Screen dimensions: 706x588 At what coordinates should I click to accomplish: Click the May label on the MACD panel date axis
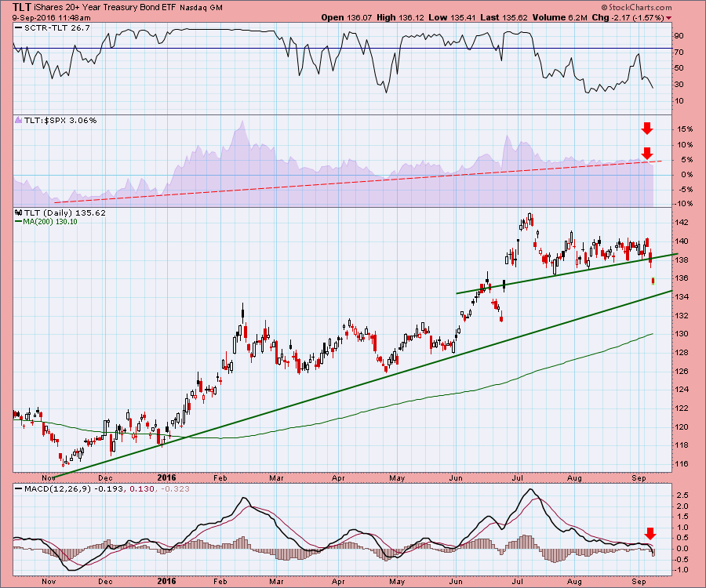(397, 581)
